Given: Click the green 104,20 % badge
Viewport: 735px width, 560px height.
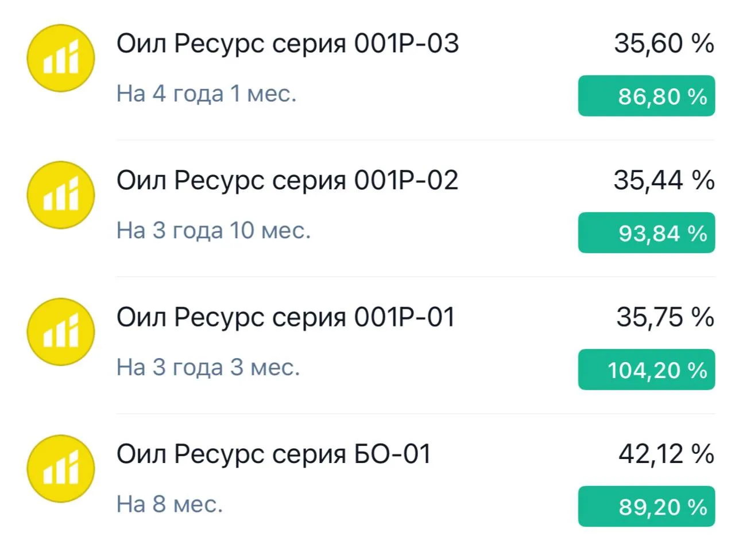Looking at the screenshot, I should click(x=647, y=370).
